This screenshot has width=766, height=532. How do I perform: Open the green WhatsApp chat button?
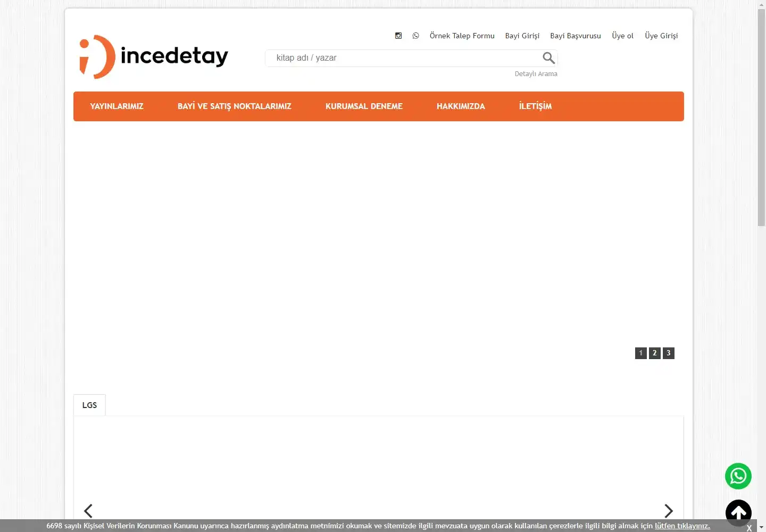[x=738, y=476]
